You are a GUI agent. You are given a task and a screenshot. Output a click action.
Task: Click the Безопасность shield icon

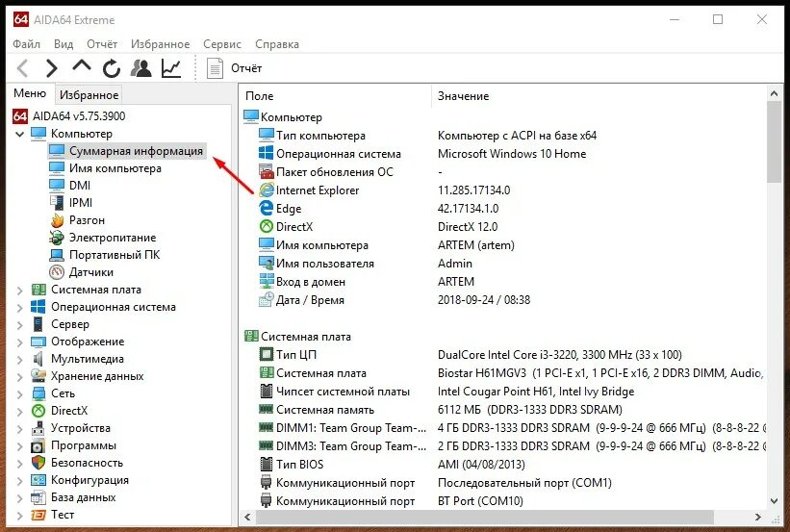point(38,463)
